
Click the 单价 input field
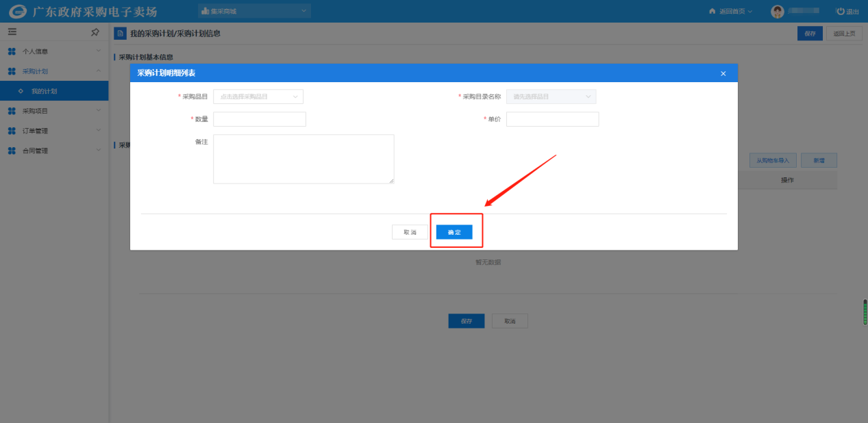pyautogui.click(x=552, y=119)
